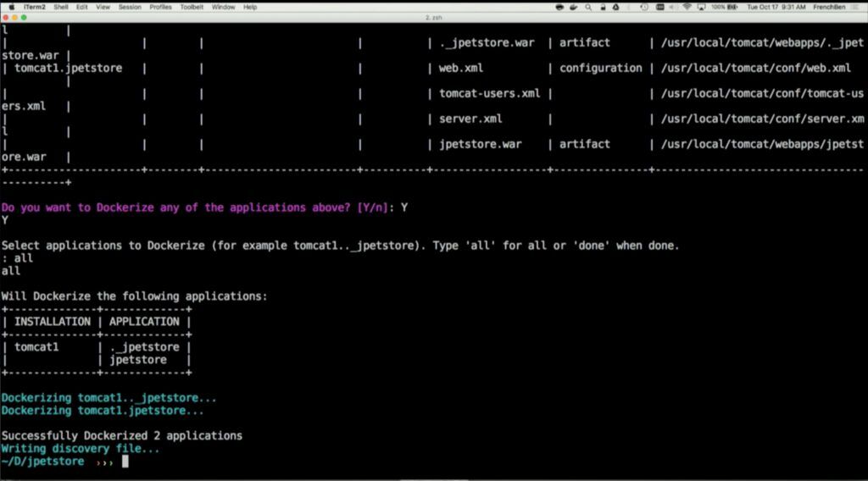Open the Wi-Fi status icon
Image resolution: width=868 pixels, height=481 pixels.
pyautogui.click(x=687, y=7)
